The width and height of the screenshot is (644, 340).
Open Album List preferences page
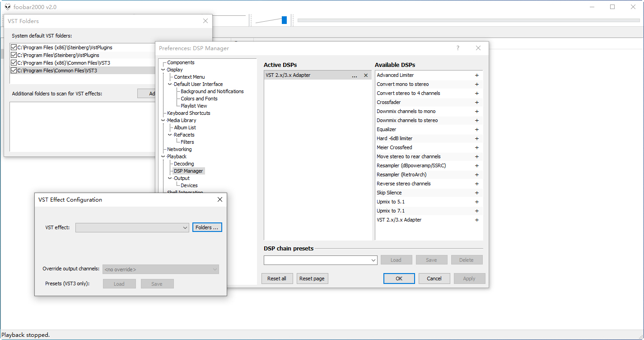click(x=185, y=127)
